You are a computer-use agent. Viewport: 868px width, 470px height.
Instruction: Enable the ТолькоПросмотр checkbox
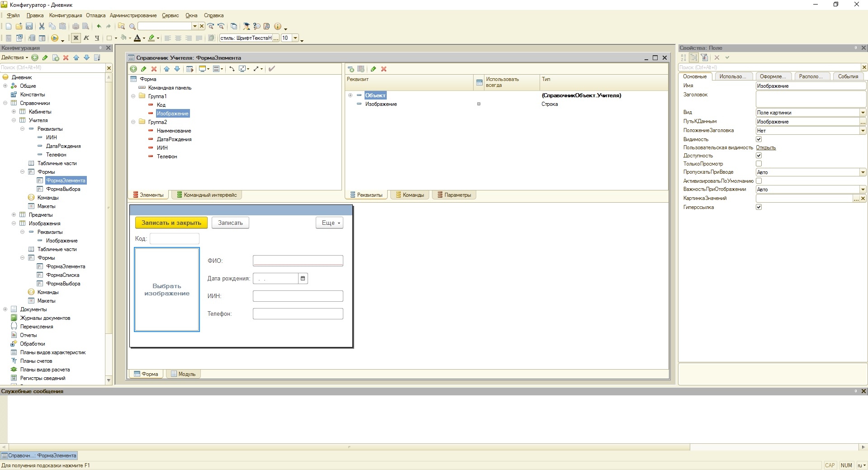[x=759, y=164]
